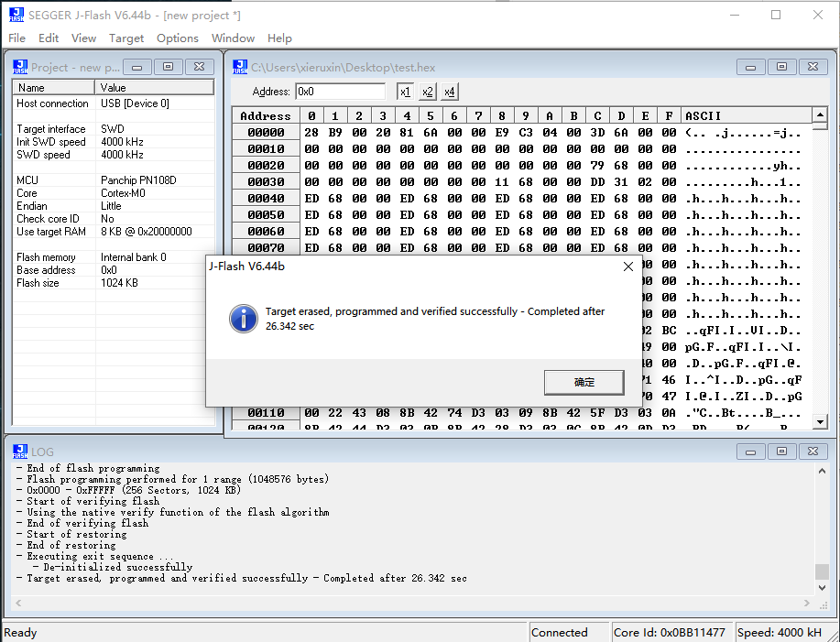Maximize the SEGGER J-Flash main window
The height and width of the screenshot is (642, 840).
point(776,15)
